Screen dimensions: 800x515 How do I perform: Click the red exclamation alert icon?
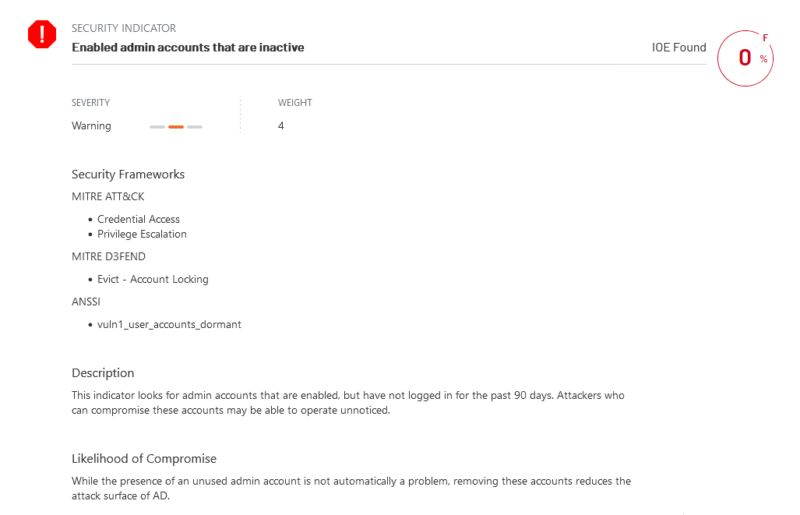pos(42,36)
